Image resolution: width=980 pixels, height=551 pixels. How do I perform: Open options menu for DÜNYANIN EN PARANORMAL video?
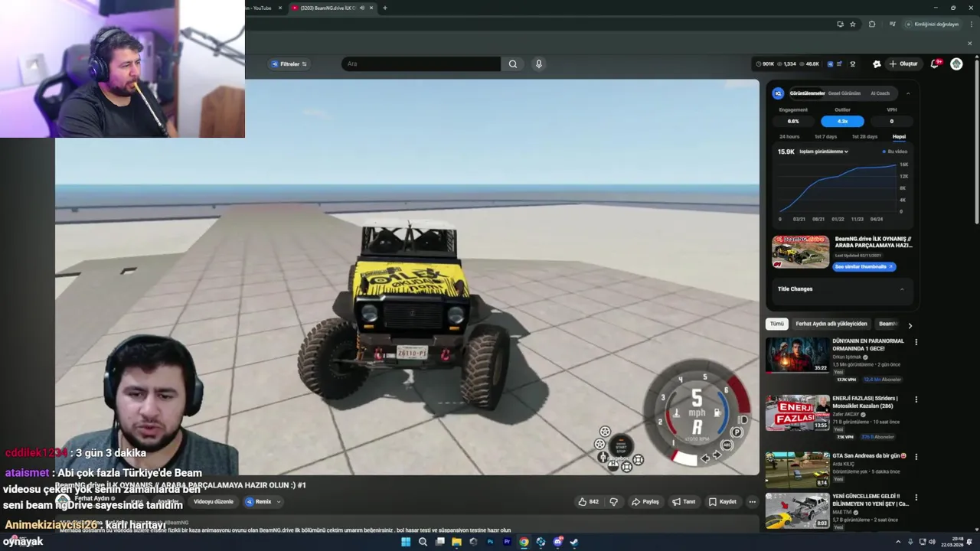click(916, 342)
